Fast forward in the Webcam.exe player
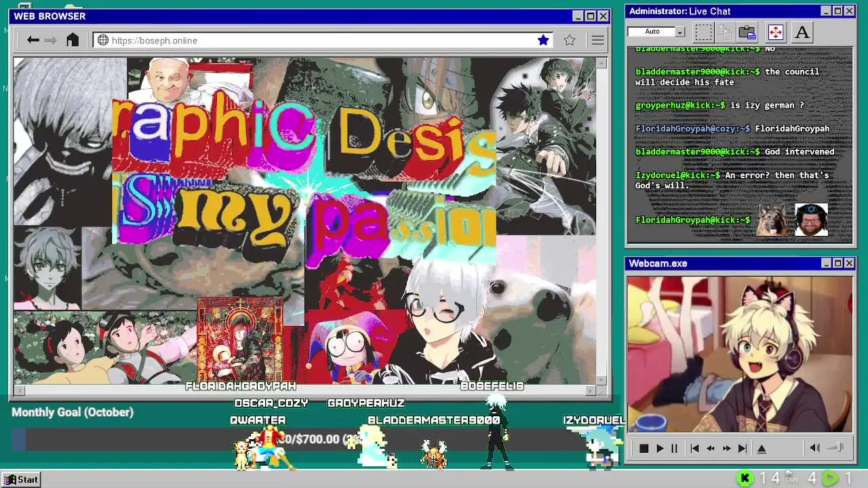Viewport: 868px width, 488px height. click(x=726, y=448)
